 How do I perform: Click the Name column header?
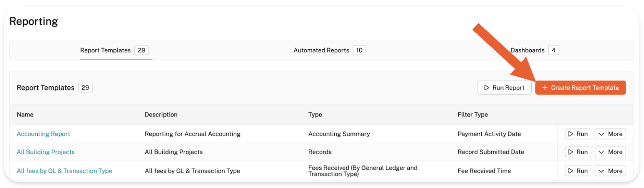point(25,115)
